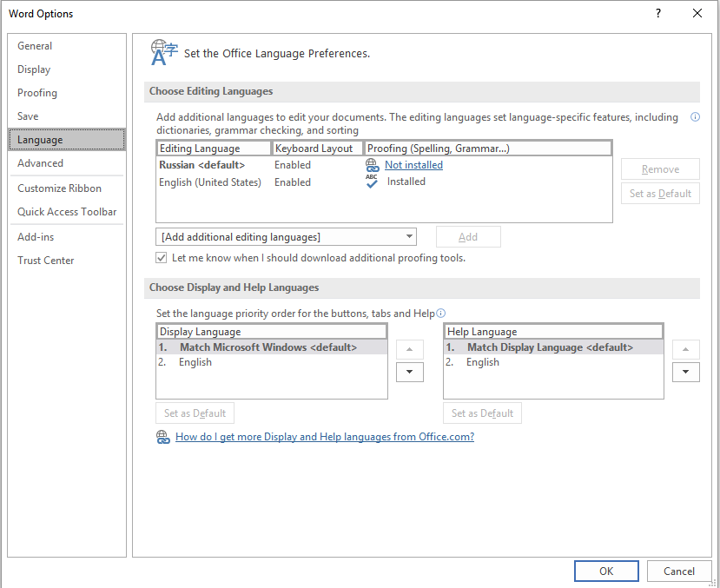Dismiss the dialog with Cancel
720x588 pixels.
click(679, 571)
